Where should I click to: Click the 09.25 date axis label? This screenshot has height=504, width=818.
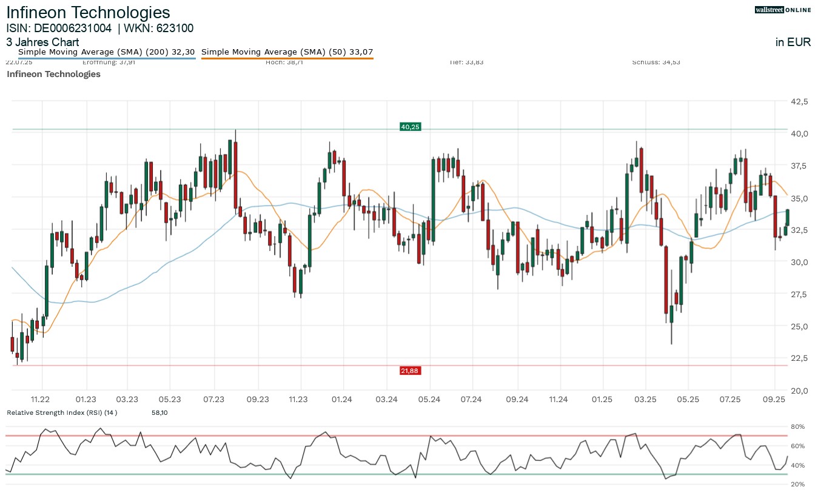point(775,399)
